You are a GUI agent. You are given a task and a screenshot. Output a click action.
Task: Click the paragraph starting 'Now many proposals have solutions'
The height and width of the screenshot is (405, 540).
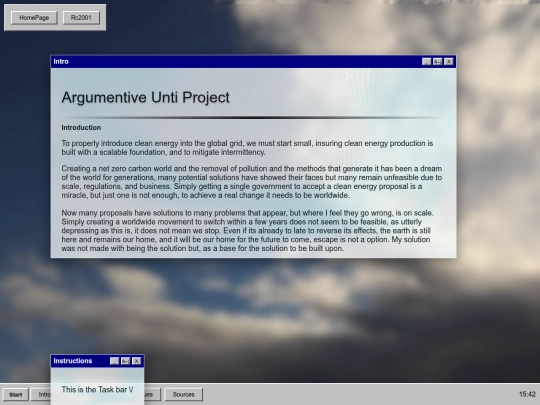pyautogui.click(x=248, y=231)
